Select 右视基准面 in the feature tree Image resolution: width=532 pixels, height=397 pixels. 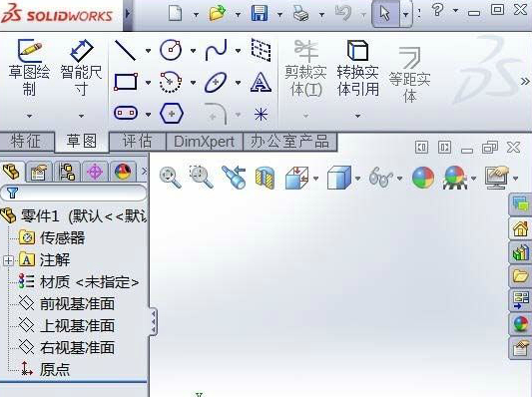(77, 348)
